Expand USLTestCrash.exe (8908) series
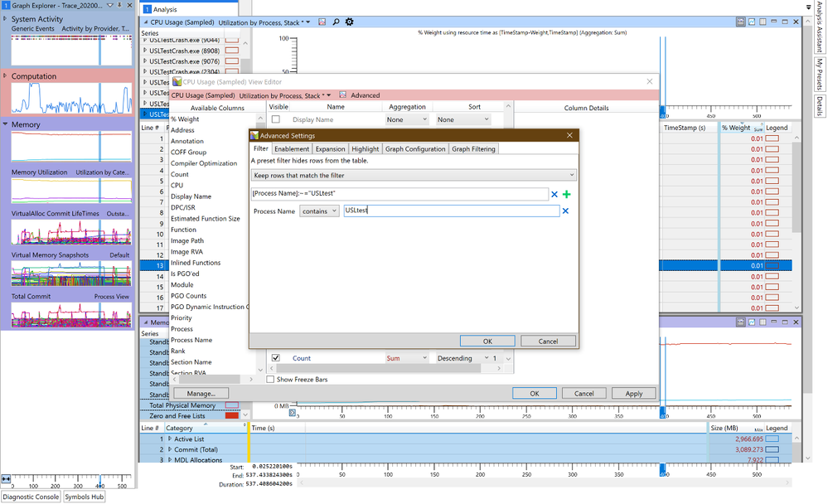The height and width of the screenshot is (504, 828). pos(145,51)
